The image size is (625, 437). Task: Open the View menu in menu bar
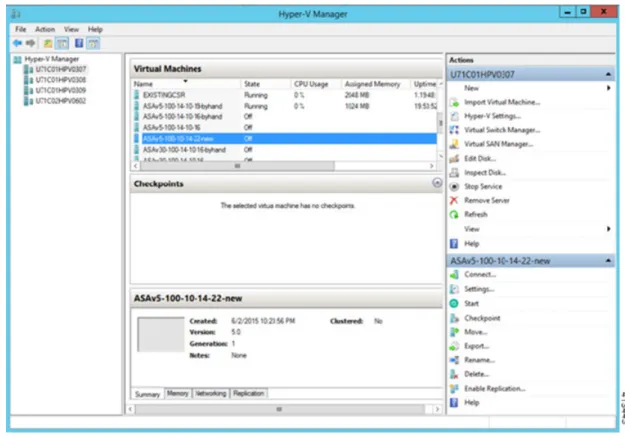coord(71,29)
